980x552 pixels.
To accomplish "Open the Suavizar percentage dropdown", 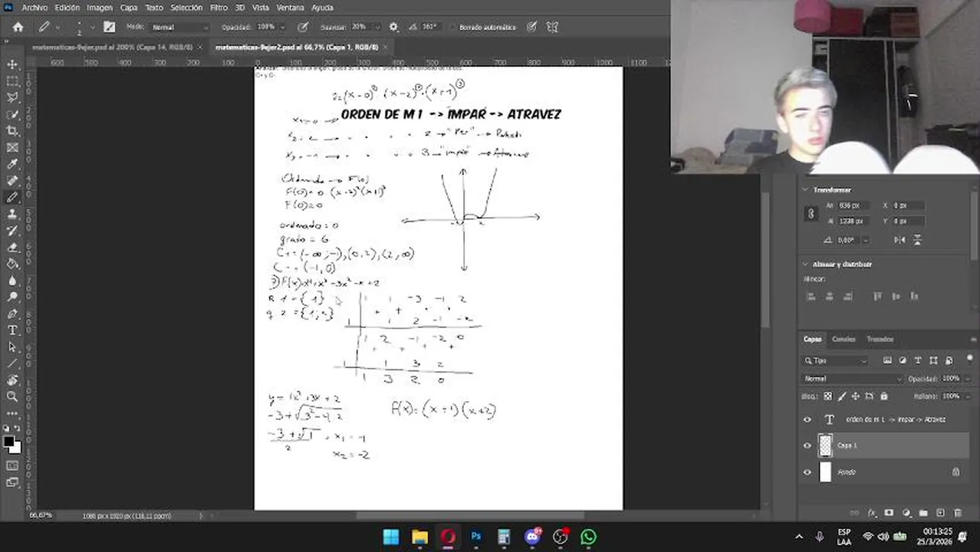I will (x=377, y=27).
